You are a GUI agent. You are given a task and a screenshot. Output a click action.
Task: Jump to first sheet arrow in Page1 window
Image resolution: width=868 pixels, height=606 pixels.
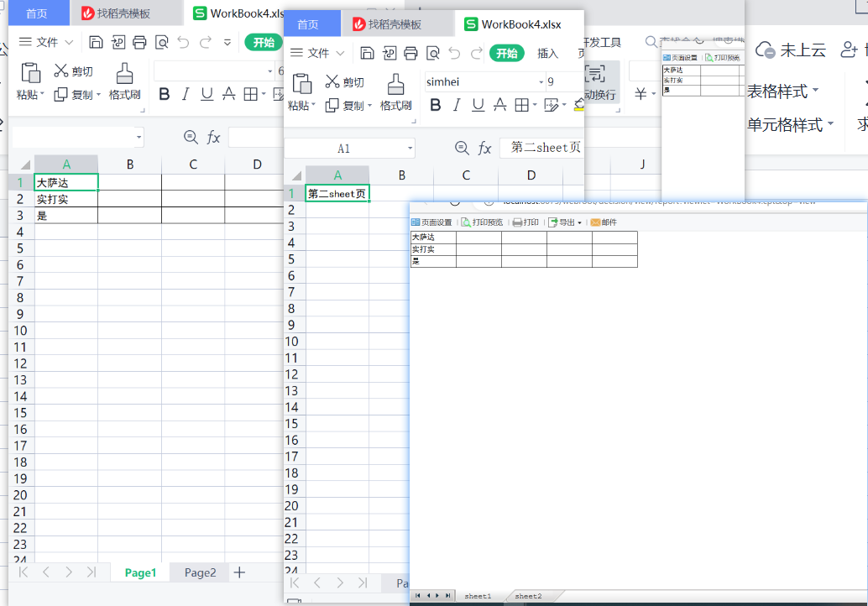[23, 572]
